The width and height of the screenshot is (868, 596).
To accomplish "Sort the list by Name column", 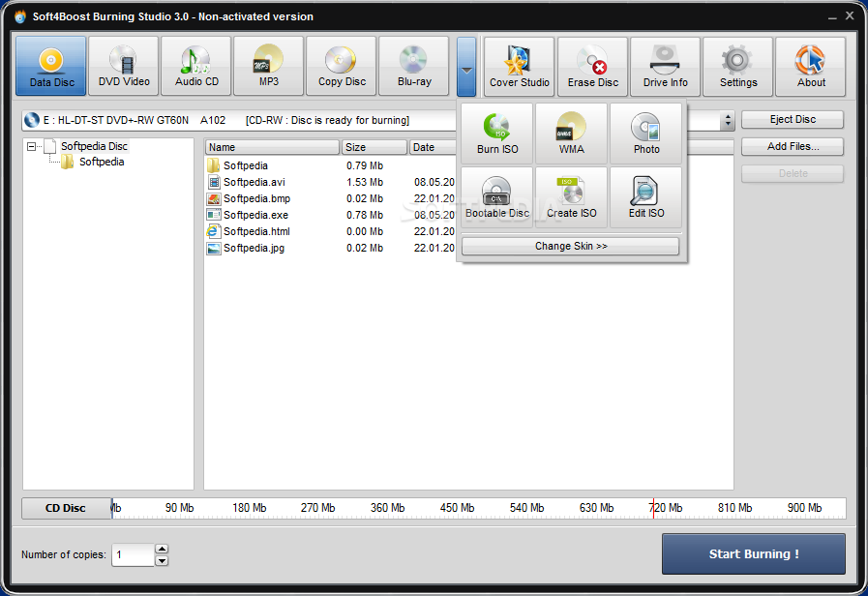I will [272, 147].
